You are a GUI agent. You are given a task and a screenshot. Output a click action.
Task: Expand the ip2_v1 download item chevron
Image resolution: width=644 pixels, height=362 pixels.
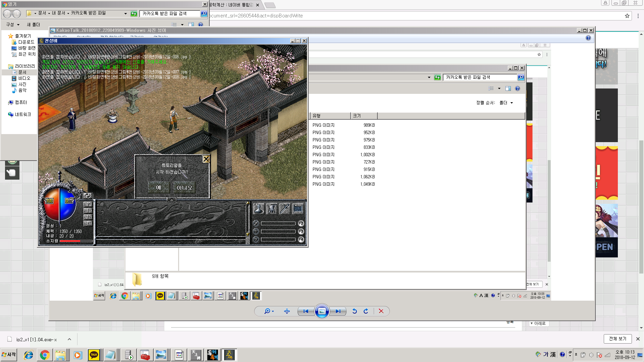click(x=69, y=339)
